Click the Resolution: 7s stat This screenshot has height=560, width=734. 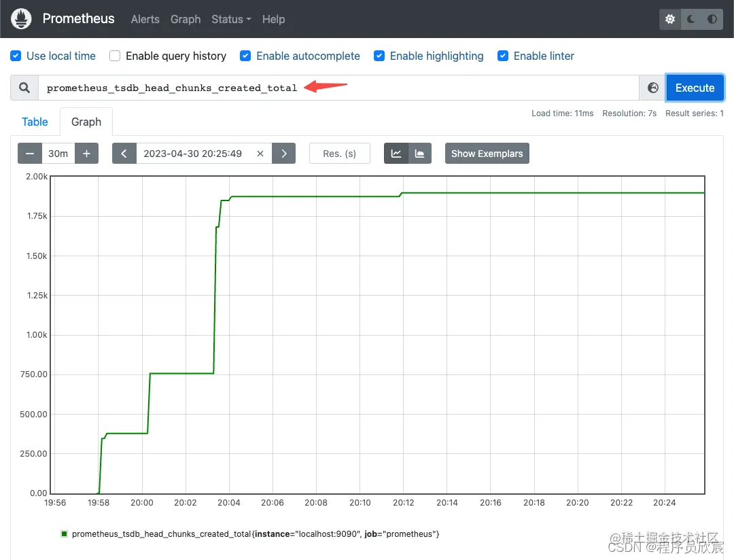point(629,113)
